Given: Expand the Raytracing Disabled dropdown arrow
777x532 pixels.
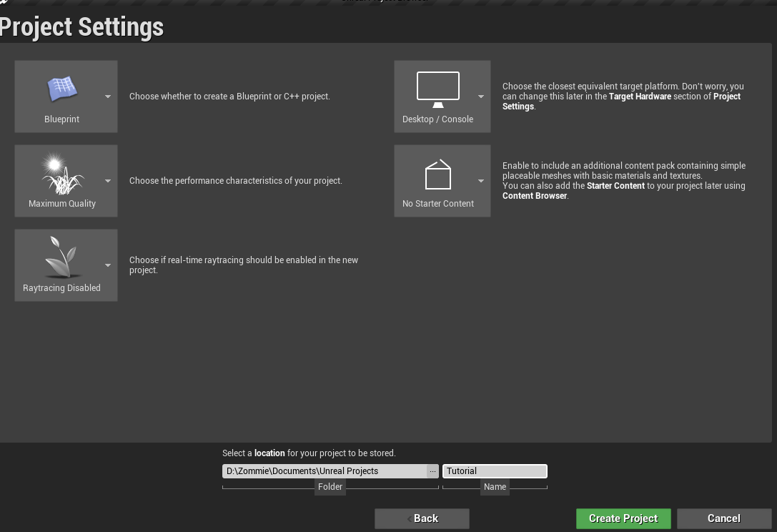Looking at the screenshot, I should pyautogui.click(x=108, y=265).
